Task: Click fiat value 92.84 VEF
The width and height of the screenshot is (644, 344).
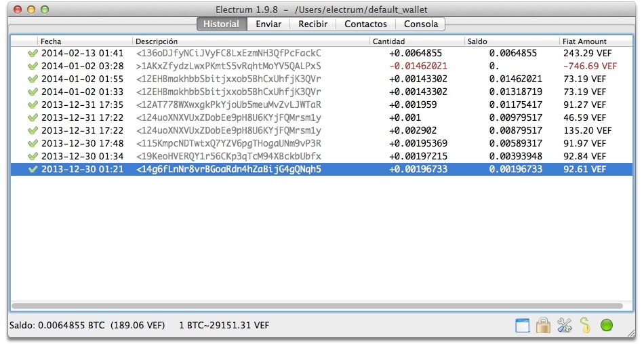Action: 584,156
